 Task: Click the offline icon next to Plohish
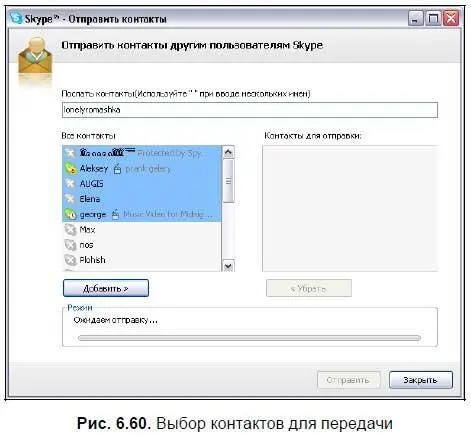(70, 260)
